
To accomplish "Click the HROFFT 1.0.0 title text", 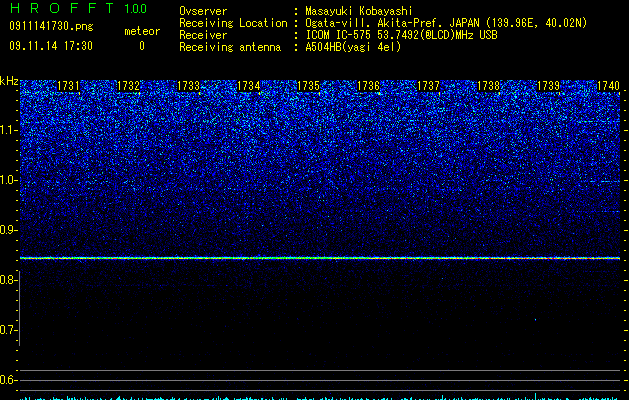I will click(78, 8).
